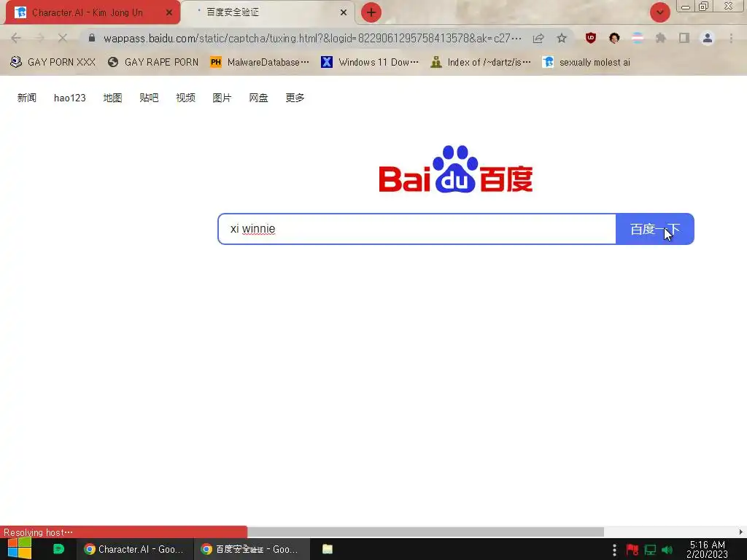
Task: Switch to the Character.AI Kim Jong Un tab
Action: pyautogui.click(x=93, y=12)
